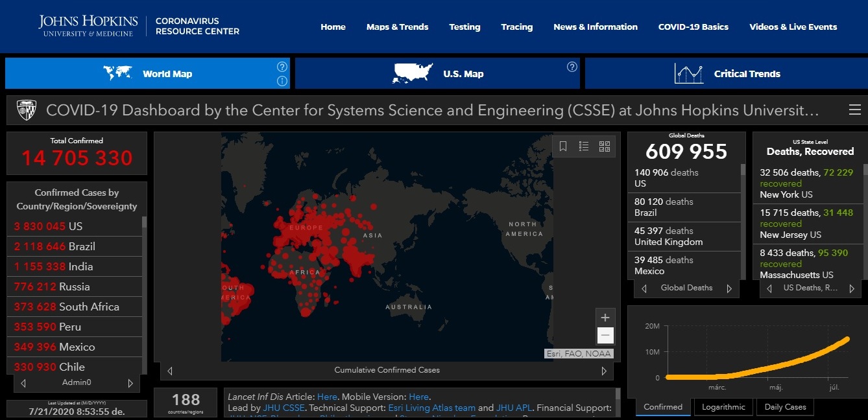Select 45 397 deaths United Kingdom entry
This screenshot has height=420, width=868.
[x=684, y=237]
